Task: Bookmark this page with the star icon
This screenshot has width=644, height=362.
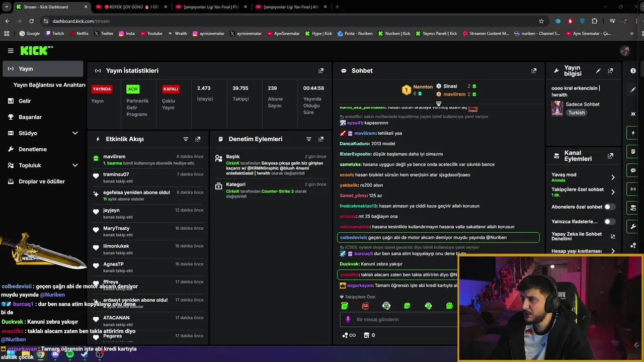Action: click(x=541, y=21)
